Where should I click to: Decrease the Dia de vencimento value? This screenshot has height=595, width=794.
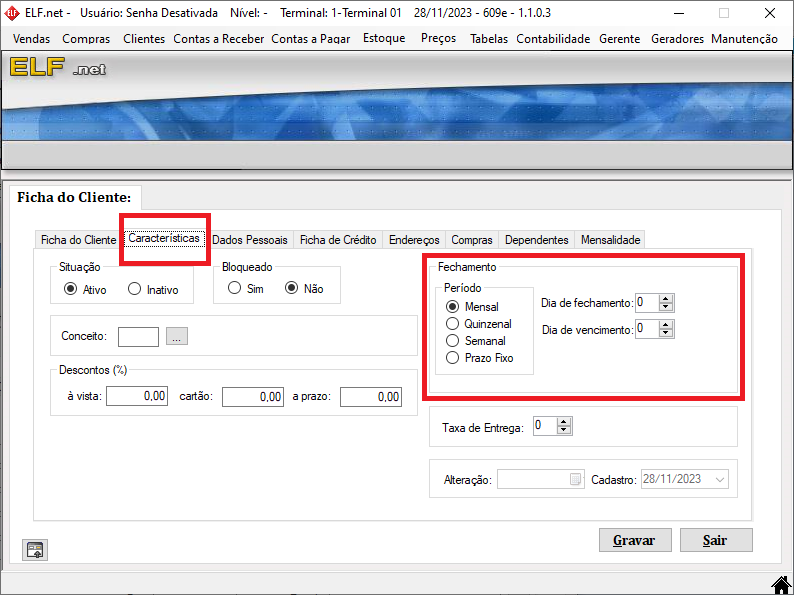666,333
